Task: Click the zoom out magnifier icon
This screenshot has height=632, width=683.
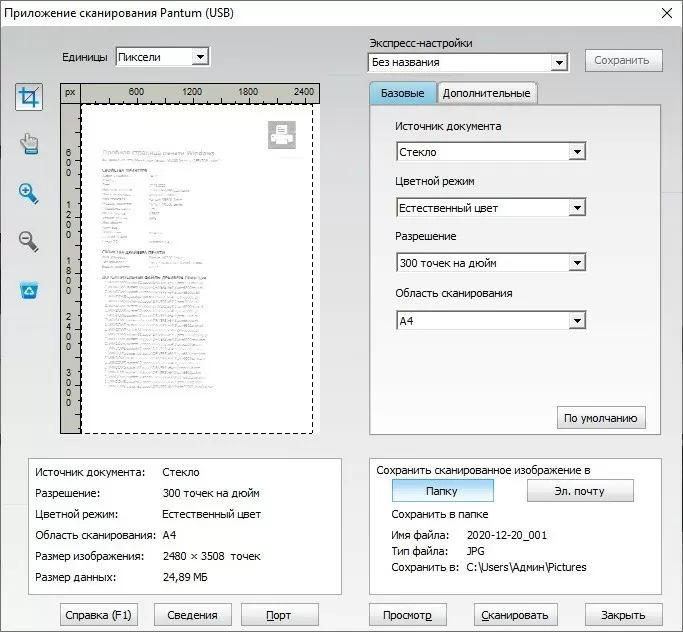Action: pos(29,241)
